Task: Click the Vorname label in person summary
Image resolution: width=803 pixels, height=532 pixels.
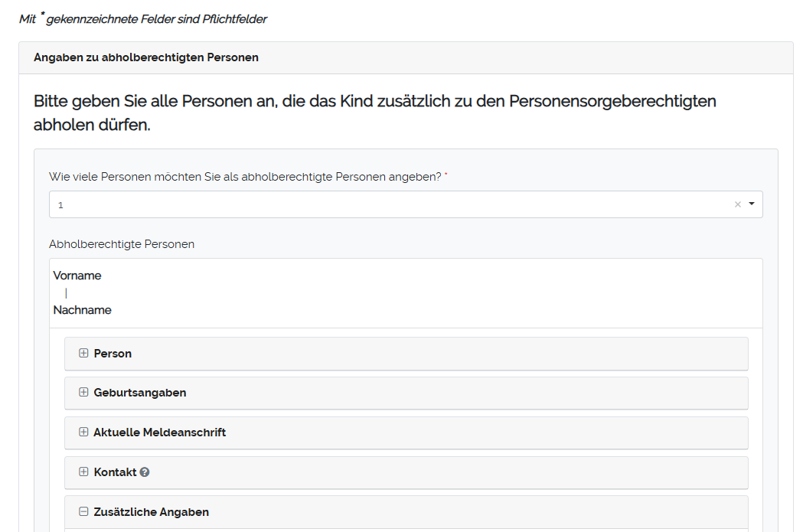Action: coord(77,276)
